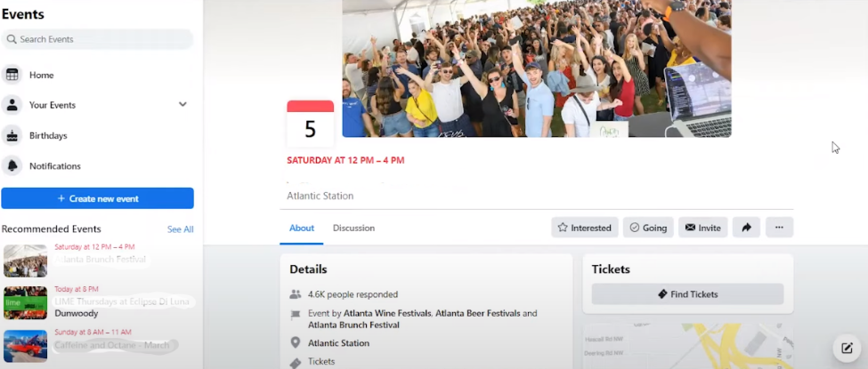Click the Find Tickets button
Viewport: 868px width, 369px height.
click(x=687, y=294)
